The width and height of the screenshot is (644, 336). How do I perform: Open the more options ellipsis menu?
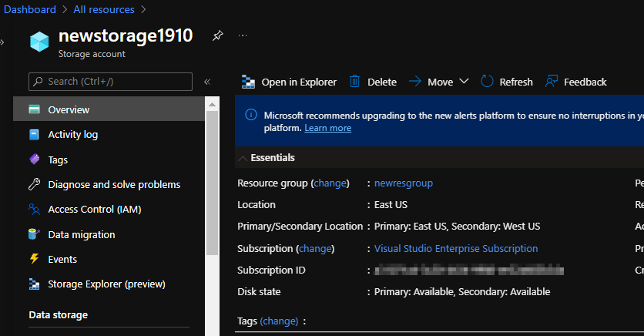pos(243,35)
